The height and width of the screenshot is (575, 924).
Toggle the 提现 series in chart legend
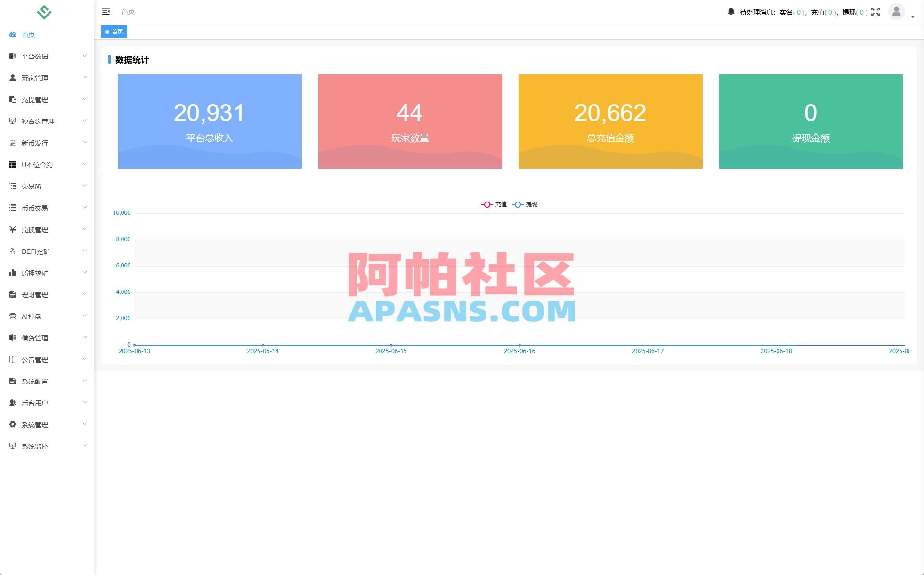[x=526, y=204]
